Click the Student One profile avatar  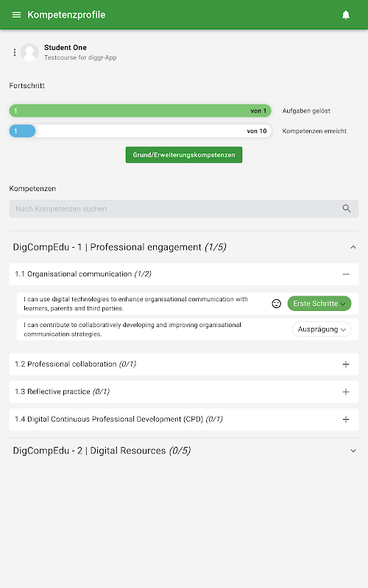tap(29, 52)
